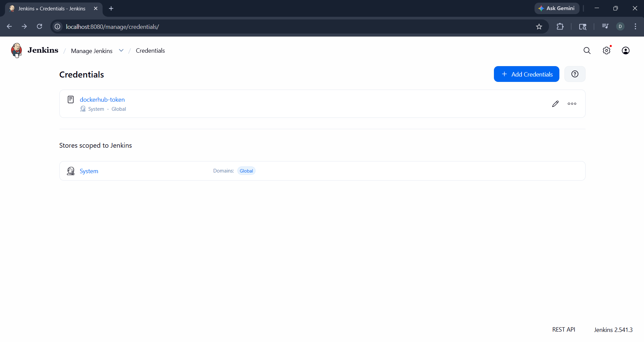
Task: Click the Jenkins logo icon
Action: (16, 50)
